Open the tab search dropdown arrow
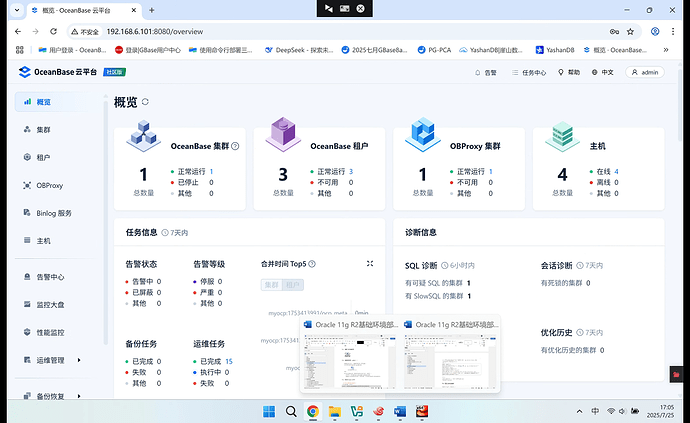 [17, 10]
